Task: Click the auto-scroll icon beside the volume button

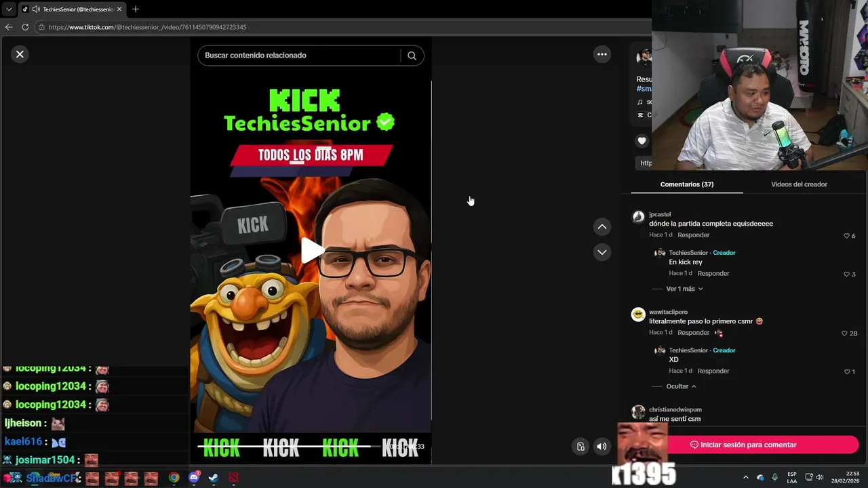Action: coord(580,446)
